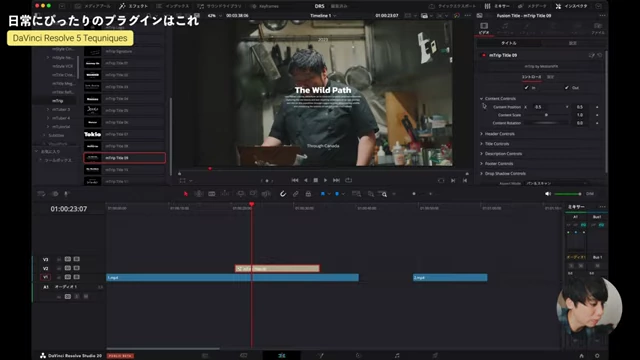This screenshot has height=360, width=640.
Task: Open the viewer zoom percentage dropdown
Action: click(214, 16)
